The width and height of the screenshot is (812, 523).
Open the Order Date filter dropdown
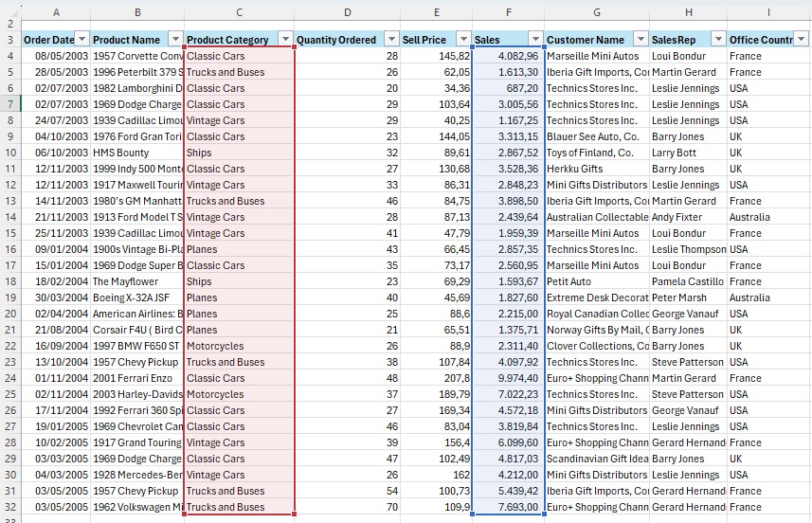81,40
